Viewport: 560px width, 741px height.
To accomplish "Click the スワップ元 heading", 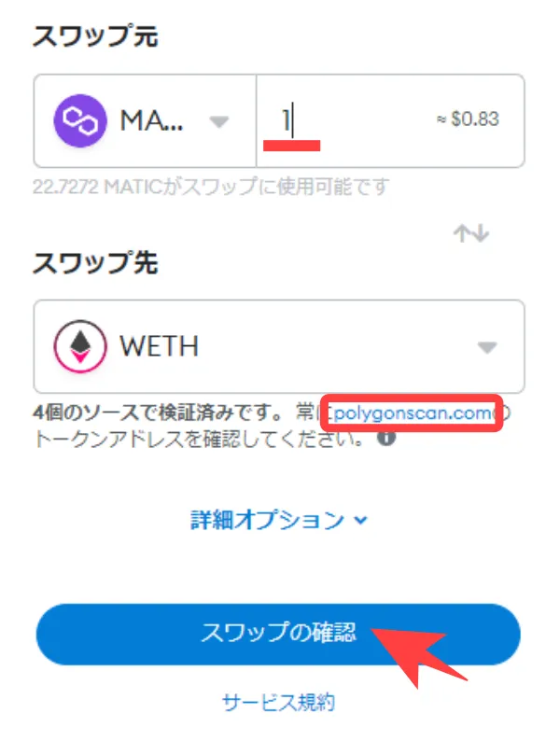I will coord(95,35).
